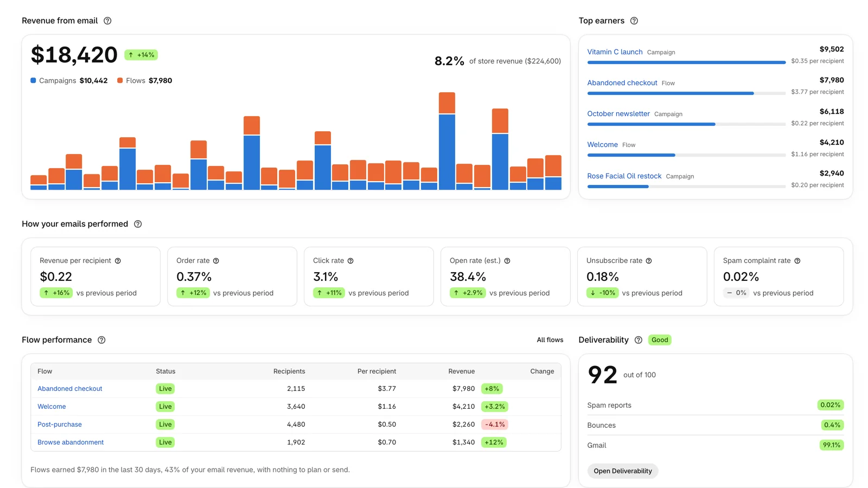This screenshot has width=868, height=488.
Task: Click help icon on Order rate card
Action: (x=216, y=261)
